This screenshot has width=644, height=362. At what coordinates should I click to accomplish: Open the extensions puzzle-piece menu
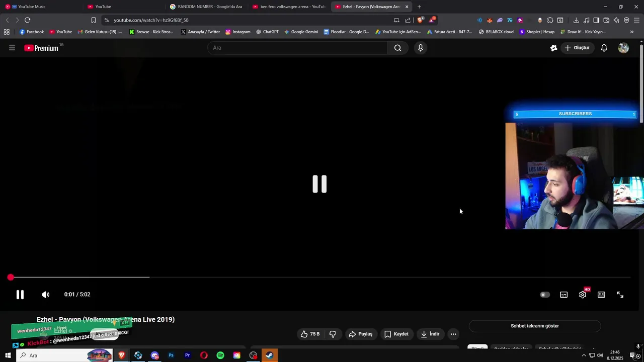550,20
